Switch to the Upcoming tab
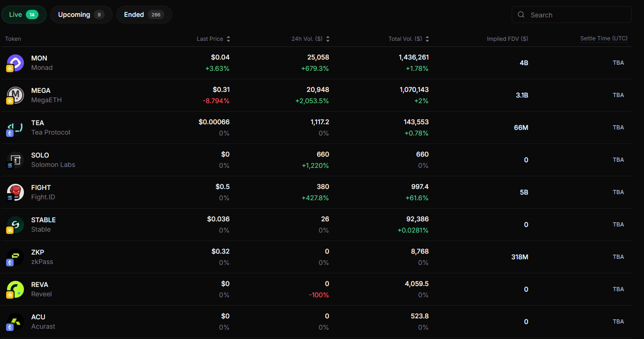This screenshot has width=644, height=339. (x=81, y=15)
